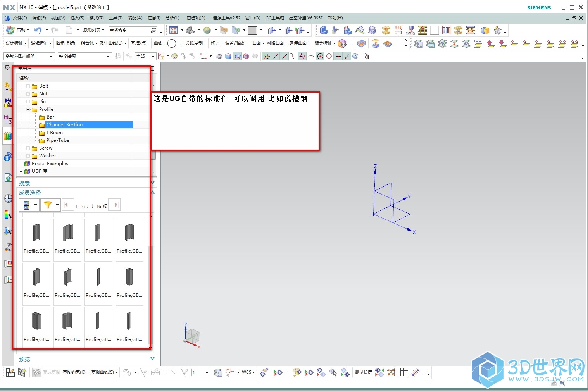Click the blue extrude block icon
Viewport: 588px width, 391px height.
(x=324, y=30)
